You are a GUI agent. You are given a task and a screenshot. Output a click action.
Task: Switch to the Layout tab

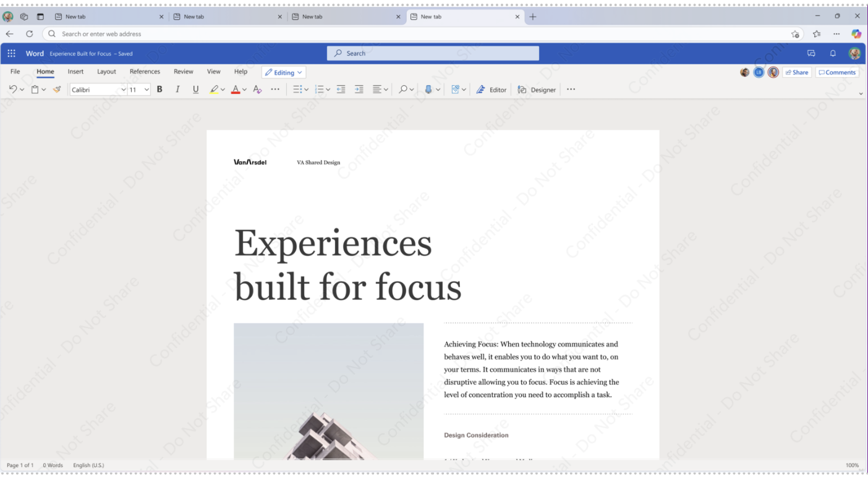click(x=106, y=72)
